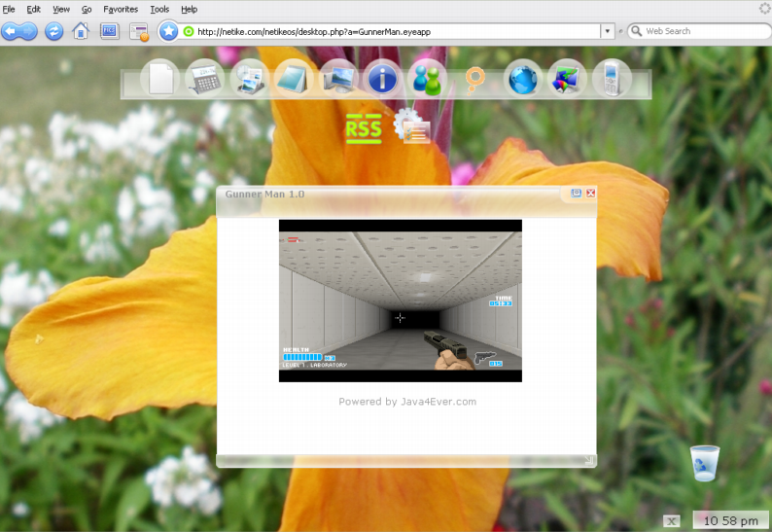Open the gear settings checklist icon

pos(412,126)
